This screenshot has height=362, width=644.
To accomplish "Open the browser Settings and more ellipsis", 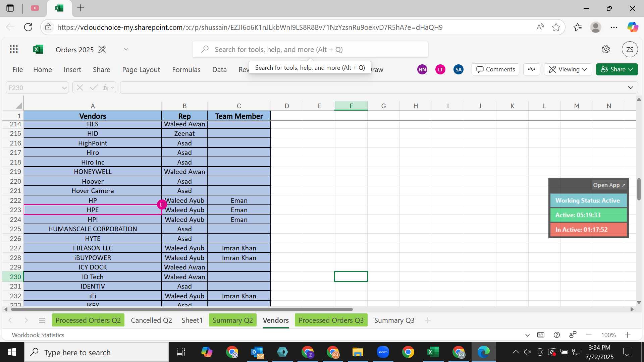I will pyautogui.click(x=614, y=27).
